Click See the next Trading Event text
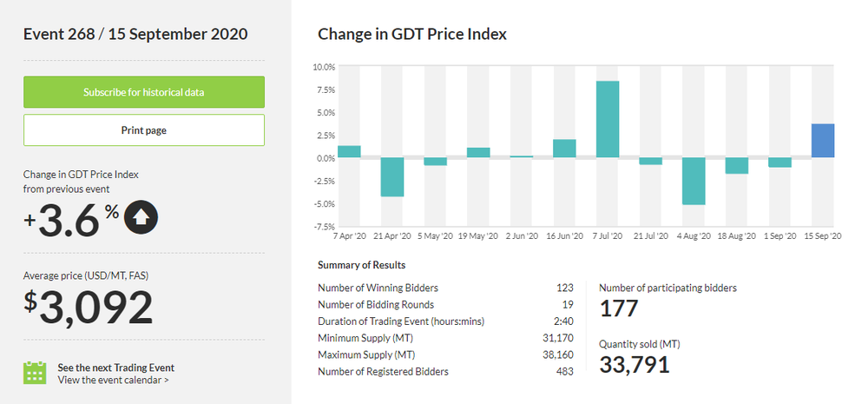This screenshot has height=404, width=868. [115, 368]
